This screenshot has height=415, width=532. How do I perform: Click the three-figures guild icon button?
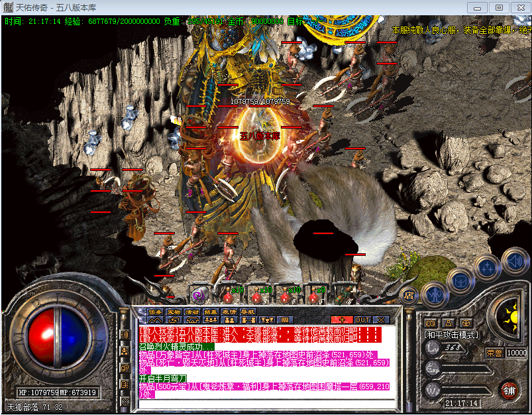click(211, 320)
